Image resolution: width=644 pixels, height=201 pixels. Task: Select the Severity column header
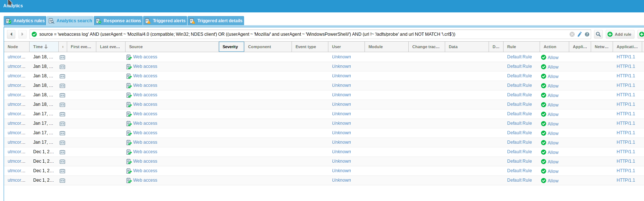coord(231,47)
